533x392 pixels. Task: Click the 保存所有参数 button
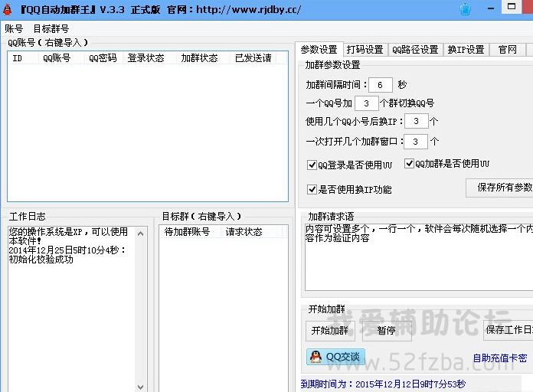[x=499, y=188]
